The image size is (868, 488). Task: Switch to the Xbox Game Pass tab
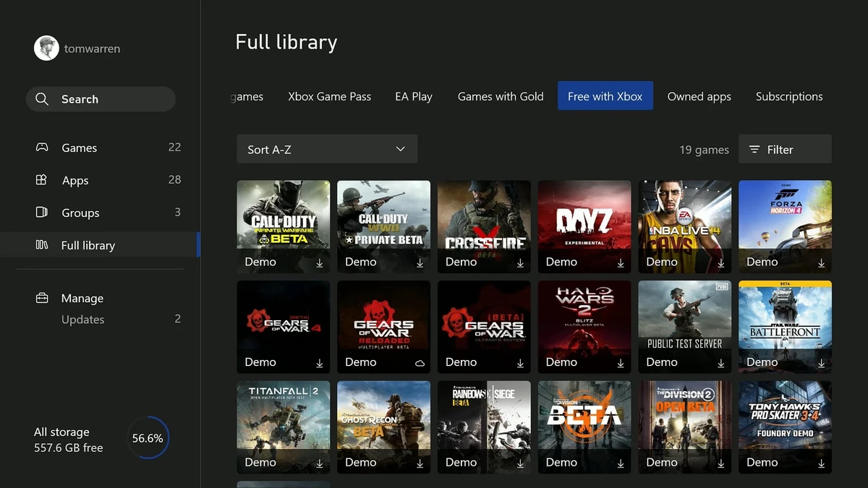(x=329, y=96)
